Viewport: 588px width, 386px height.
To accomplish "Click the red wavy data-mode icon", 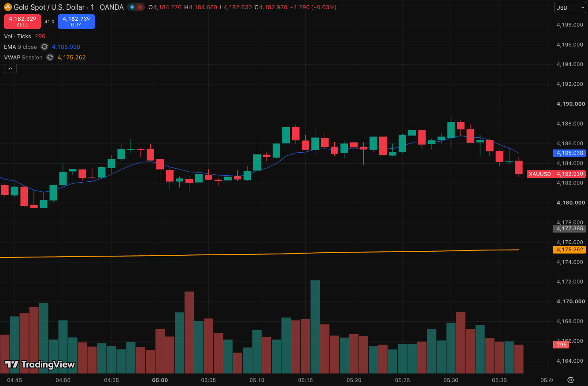I will tap(140, 7).
